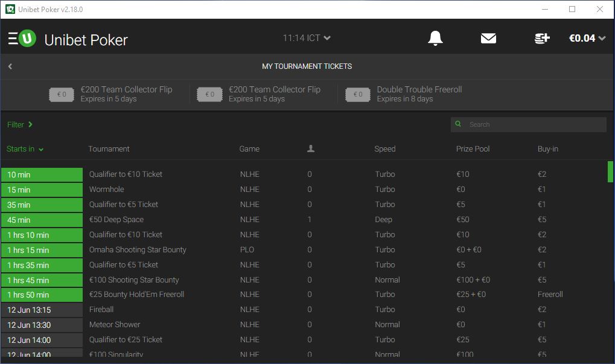Open the Omaha Shooting Star Bounty tournament
This screenshot has height=364, width=615.
(137, 250)
